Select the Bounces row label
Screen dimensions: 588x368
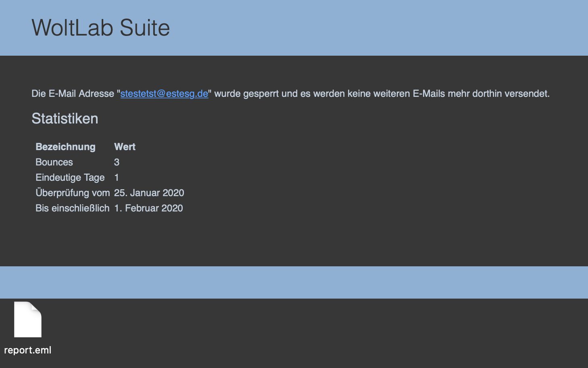(x=54, y=162)
